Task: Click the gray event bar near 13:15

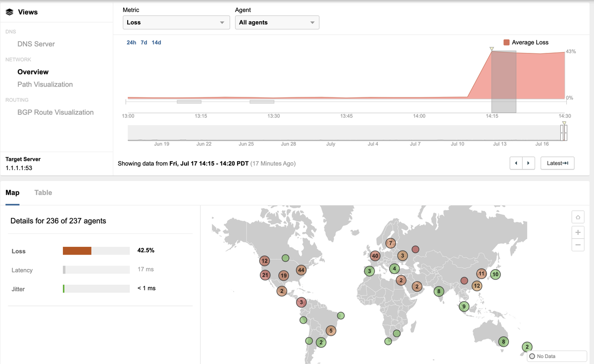Action: (x=189, y=102)
